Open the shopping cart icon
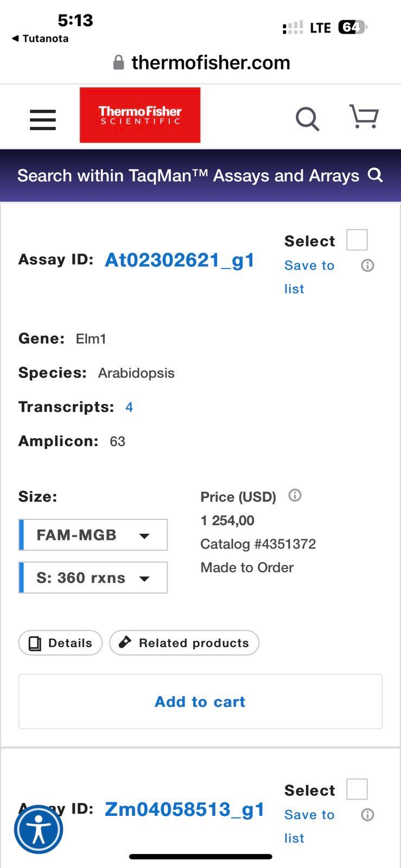 pyautogui.click(x=364, y=116)
